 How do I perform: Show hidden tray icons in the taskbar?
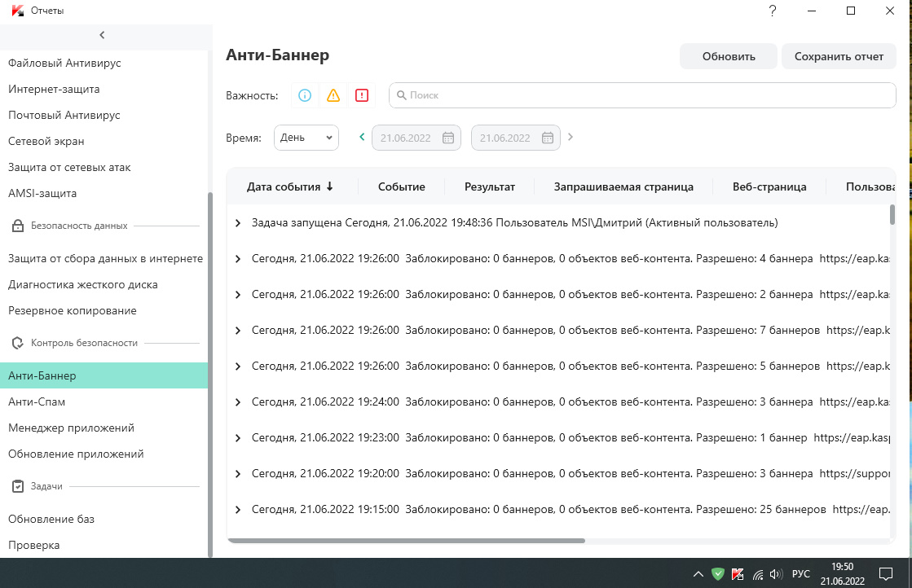698,574
